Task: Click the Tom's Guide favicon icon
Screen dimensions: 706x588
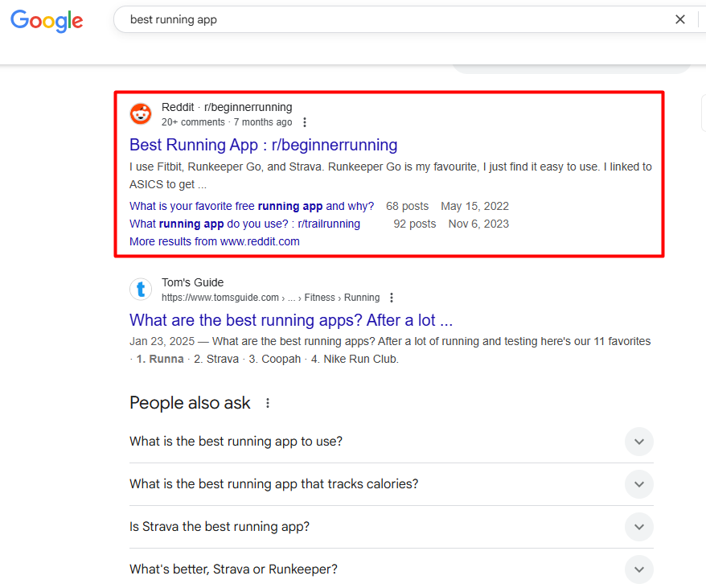Action: 141,289
